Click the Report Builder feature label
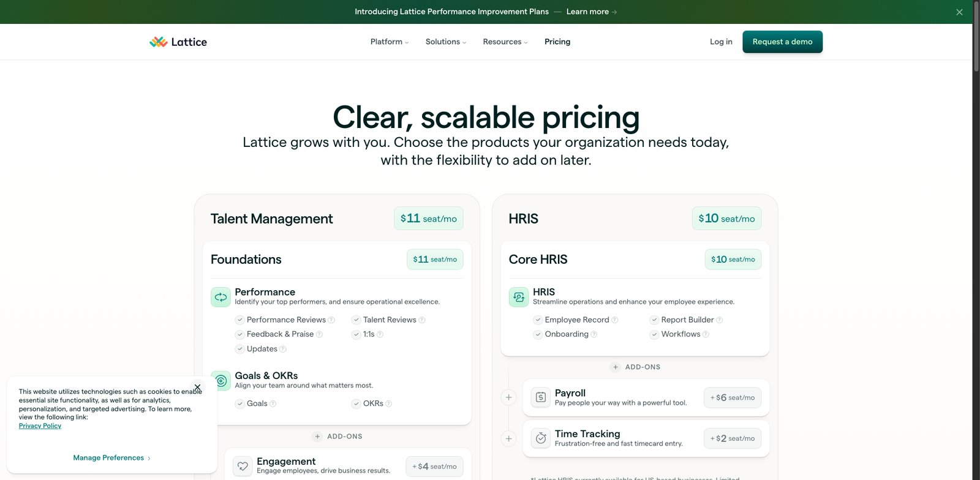Image resolution: width=980 pixels, height=480 pixels. pos(687,320)
